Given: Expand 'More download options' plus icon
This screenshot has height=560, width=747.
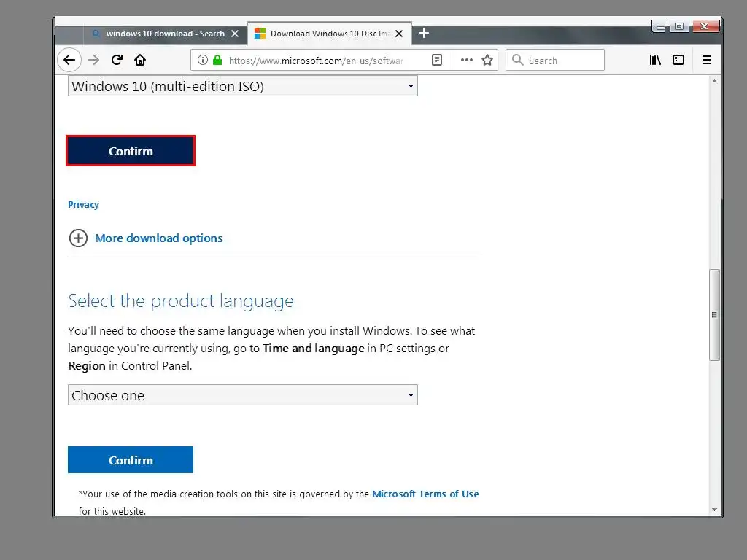Looking at the screenshot, I should coord(78,238).
